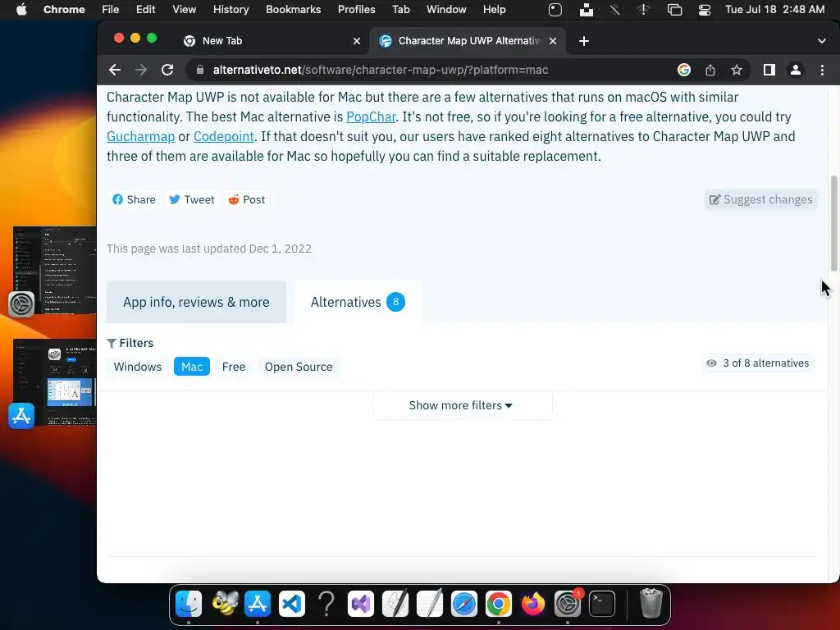Click the Tweet button

point(191,199)
